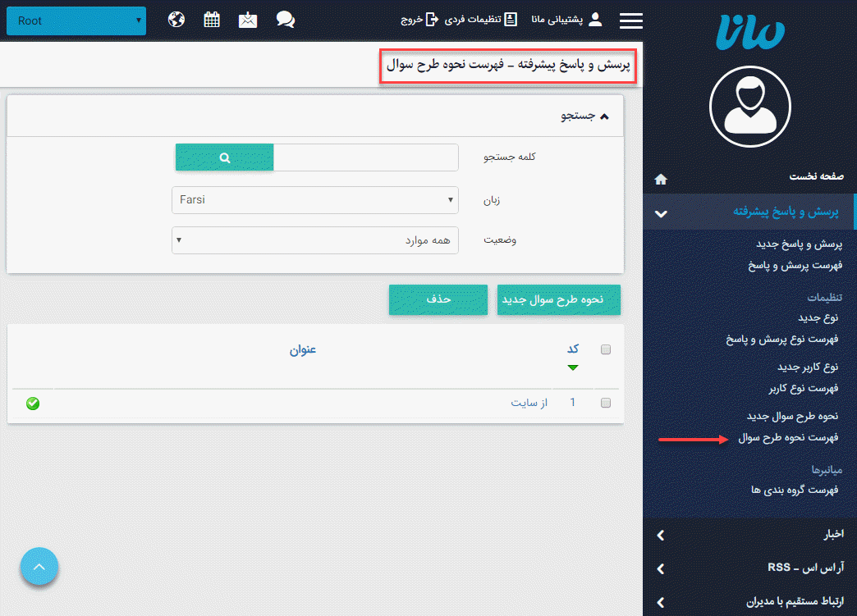This screenshot has height=616, width=857.
Task: Open the user profile avatar in the sidebar
Action: point(749,107)
